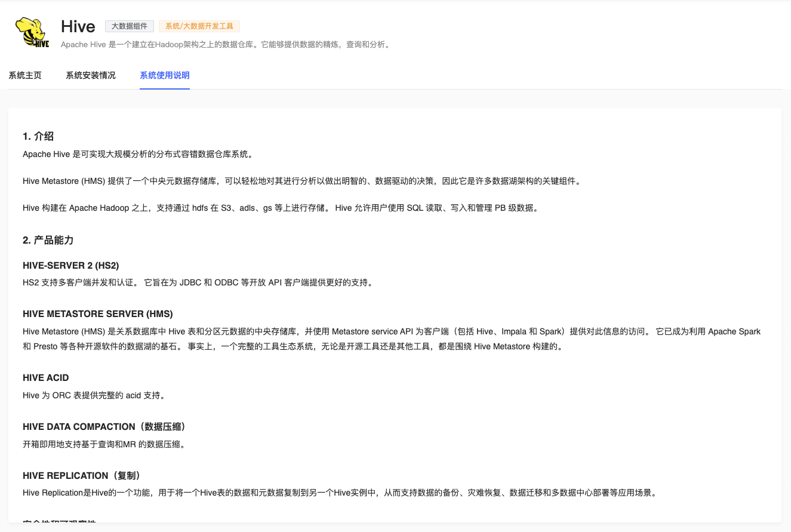Click the paragraph starting 'Hive Metastore (HMS) 提供了一个中央元数据存储库'
This screenshot has width=791, height=532.
[301, 181]
